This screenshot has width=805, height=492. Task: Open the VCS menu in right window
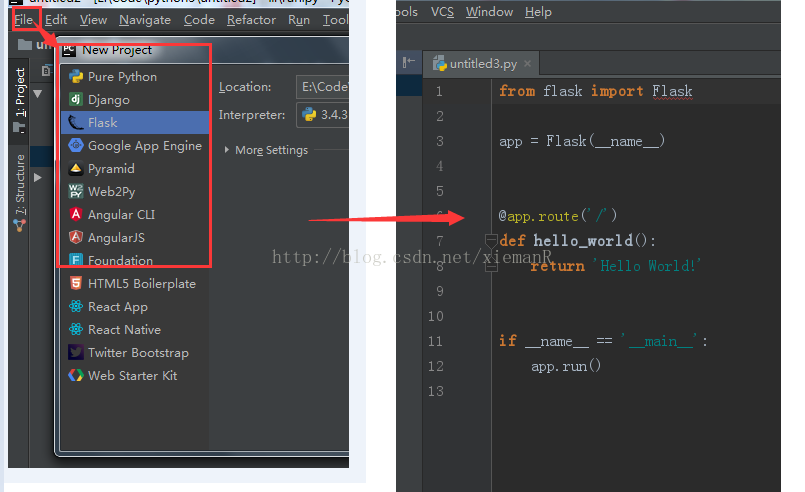[x=442, y=11]
